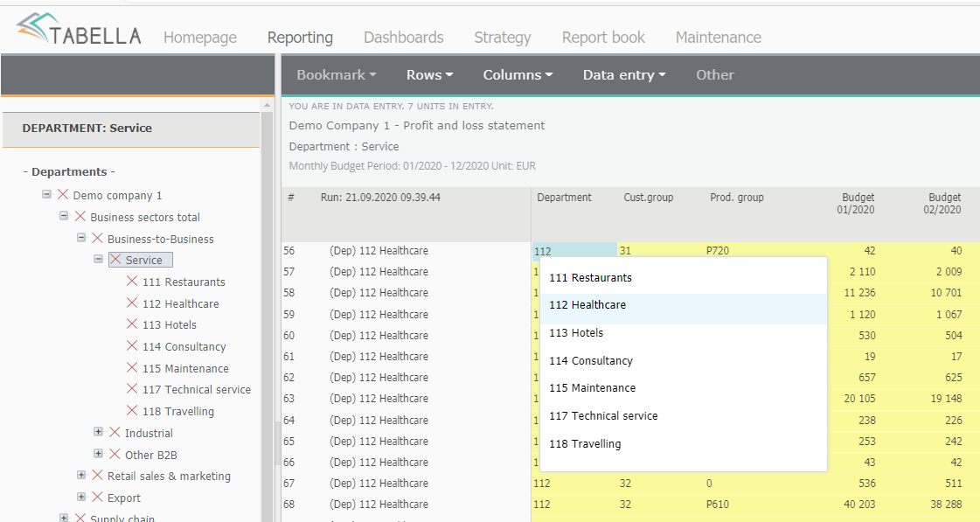Click the Other toolbar item

point(715,75)
